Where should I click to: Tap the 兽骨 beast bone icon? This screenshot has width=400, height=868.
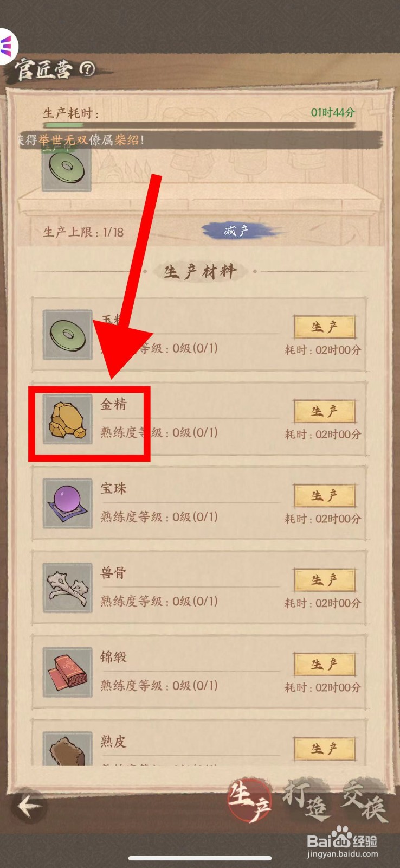[68, 588]
